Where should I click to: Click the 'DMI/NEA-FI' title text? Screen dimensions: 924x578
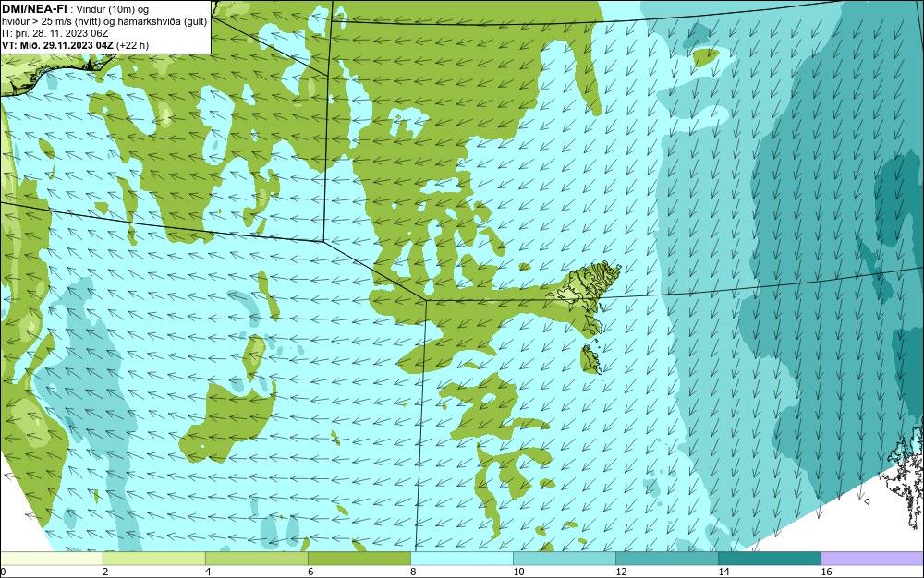click(33, 9)
